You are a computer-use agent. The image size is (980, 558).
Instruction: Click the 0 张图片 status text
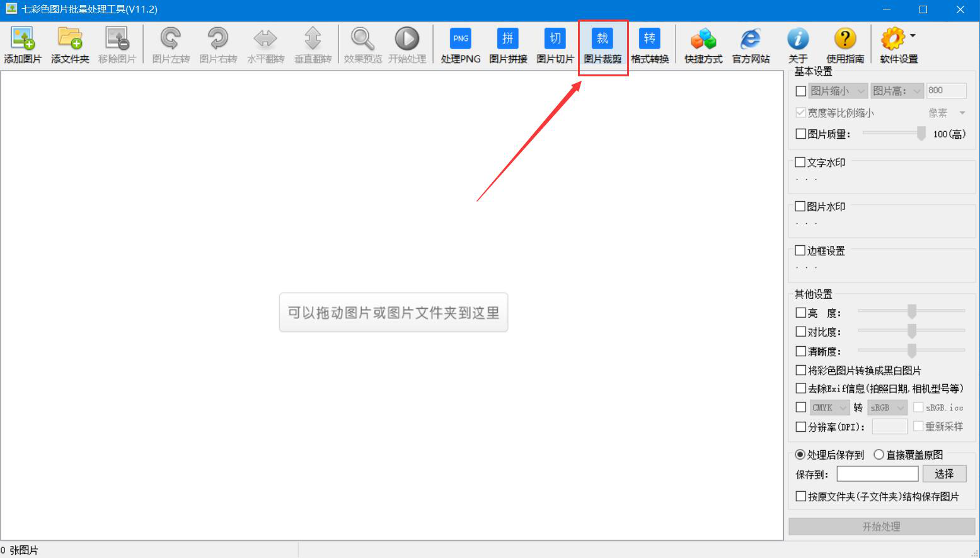coord(20,550)
